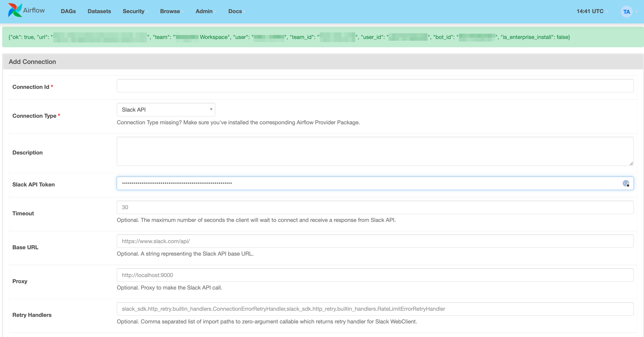Click the Airflow brand text link
This screenshot has width=644, height=337.
[34, 10]
